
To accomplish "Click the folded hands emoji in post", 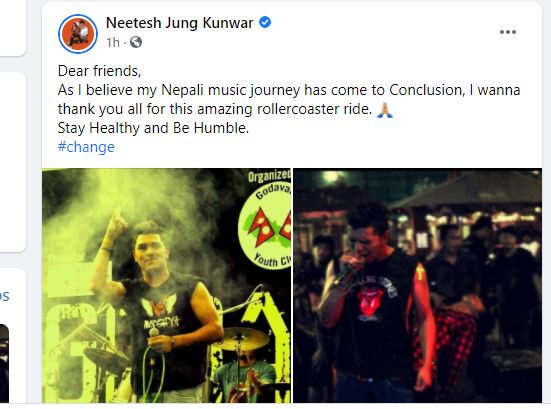I will (x=384, y=110).
